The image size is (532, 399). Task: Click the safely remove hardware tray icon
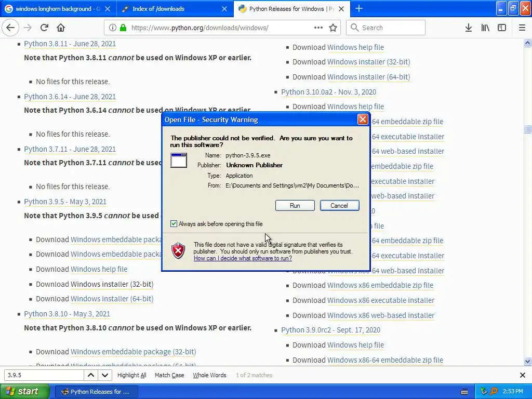(484, 391)
